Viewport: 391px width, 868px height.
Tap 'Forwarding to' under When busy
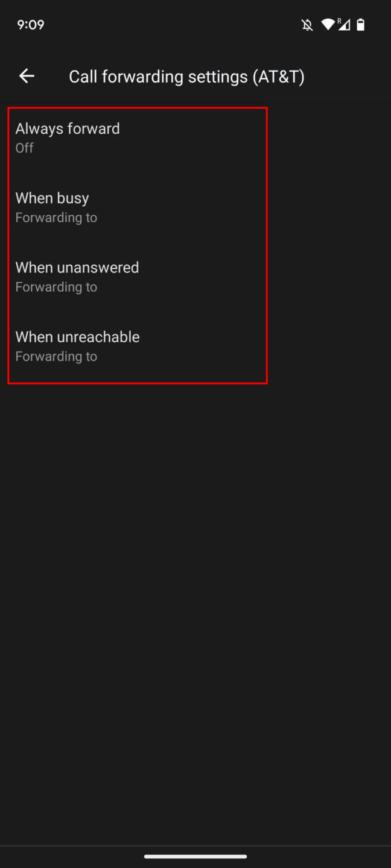coord(56,218)
